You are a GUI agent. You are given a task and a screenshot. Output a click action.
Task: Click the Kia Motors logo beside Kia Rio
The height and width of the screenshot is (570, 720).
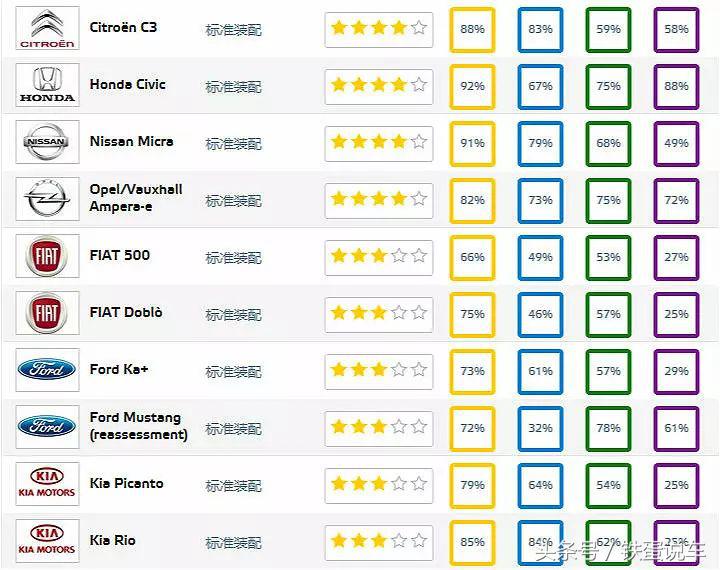(x=47, y=541)
